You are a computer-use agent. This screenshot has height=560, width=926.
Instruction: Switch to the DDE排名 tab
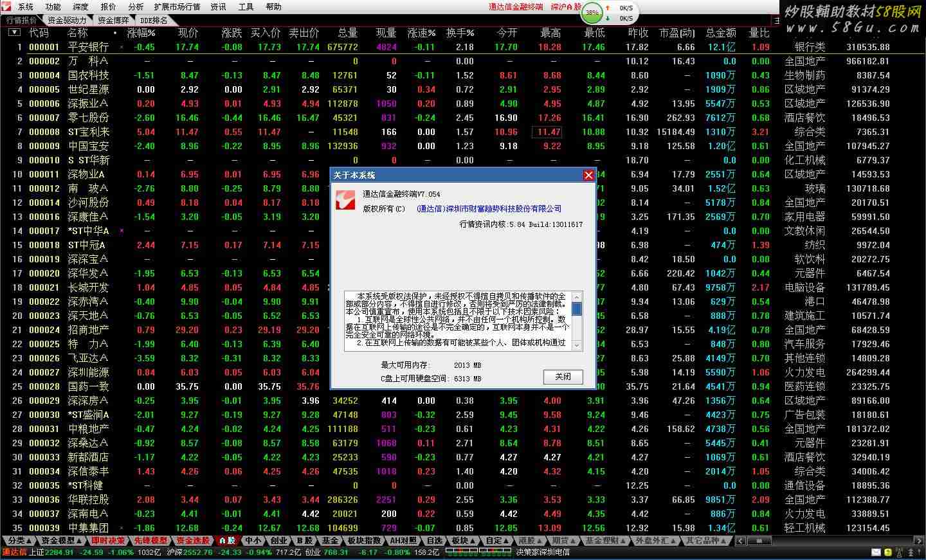point(154,20)
